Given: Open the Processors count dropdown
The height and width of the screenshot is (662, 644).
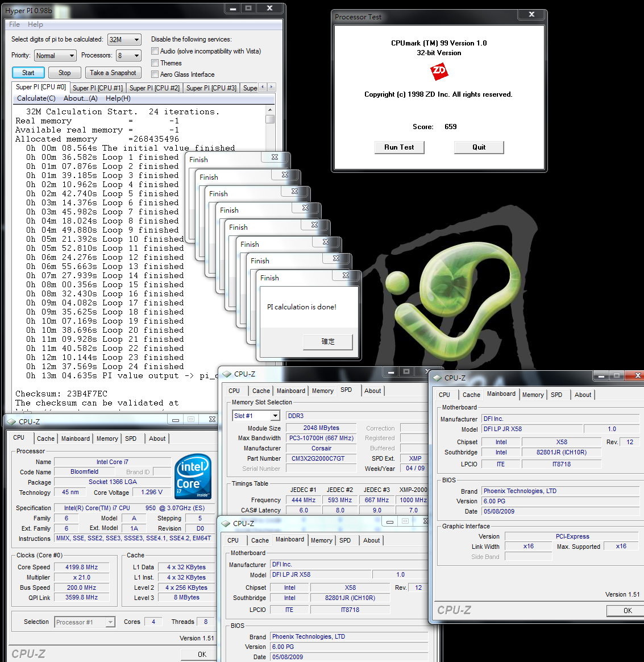Looking at the screenshot, I should pos(128,55).
